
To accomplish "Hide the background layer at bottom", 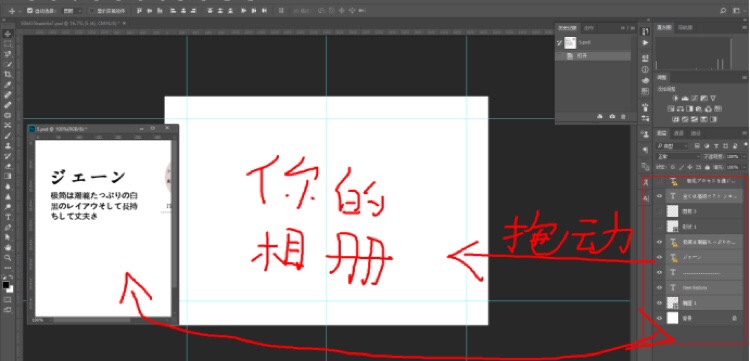I will tap(659, 318).
